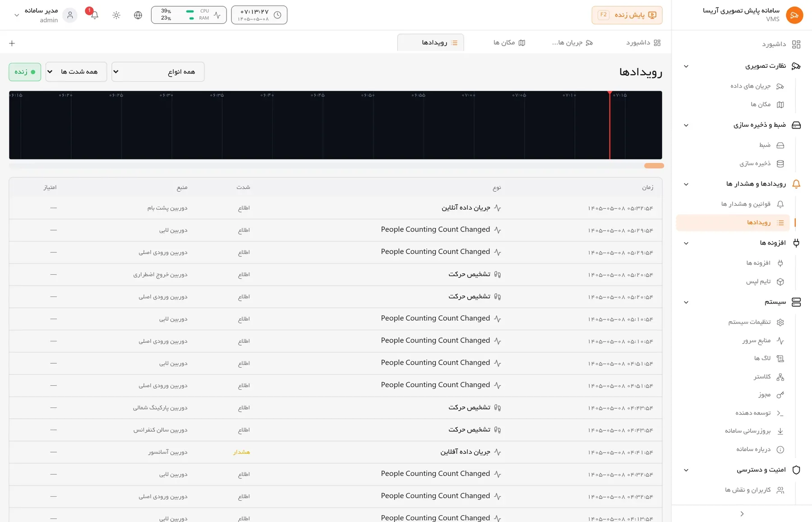Switch to the داشبورد tab
The height and width of the screenshot is (522, 812).
(643, 42)
